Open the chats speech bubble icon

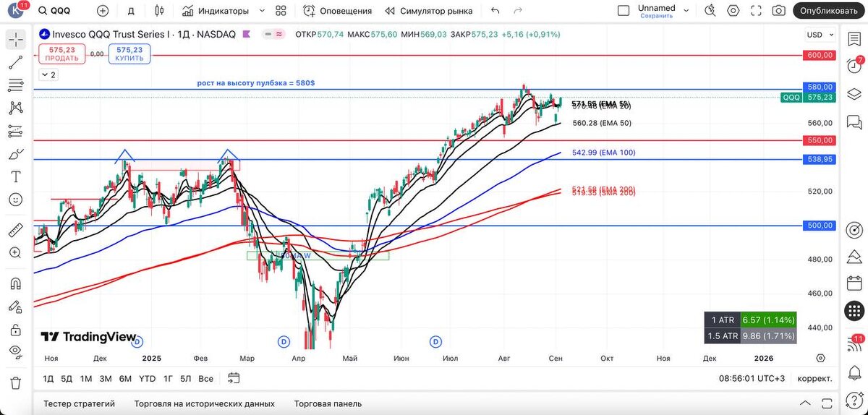(854, 121)
